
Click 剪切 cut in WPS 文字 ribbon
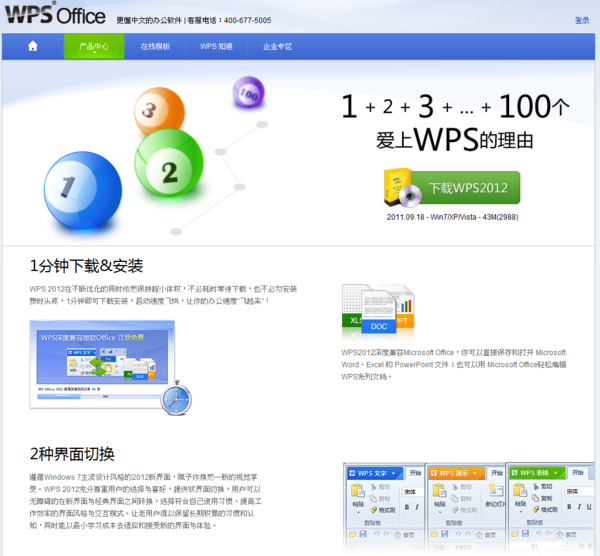pos(380,487)
